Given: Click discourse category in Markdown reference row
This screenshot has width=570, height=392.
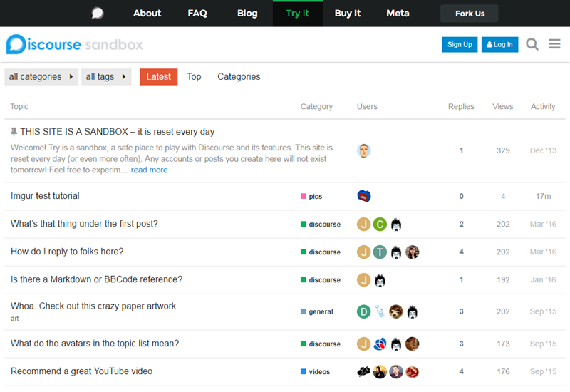Looking at the screenshot, I should 325,280.
